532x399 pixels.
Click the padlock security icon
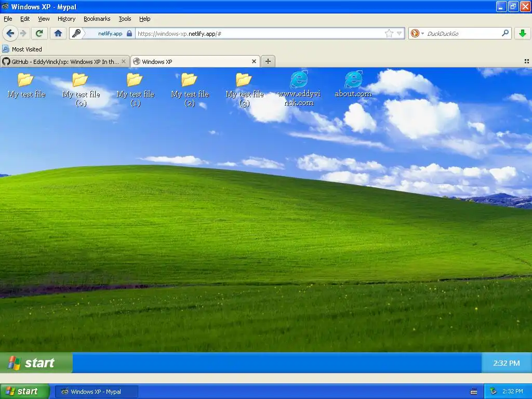click(x=129, y=33)
